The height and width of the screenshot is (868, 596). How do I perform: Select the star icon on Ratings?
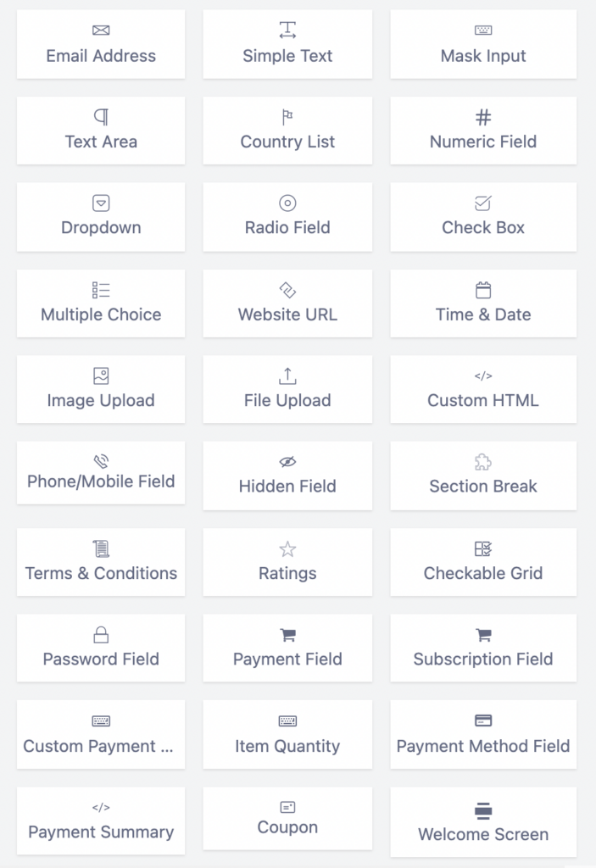(287, 548)
